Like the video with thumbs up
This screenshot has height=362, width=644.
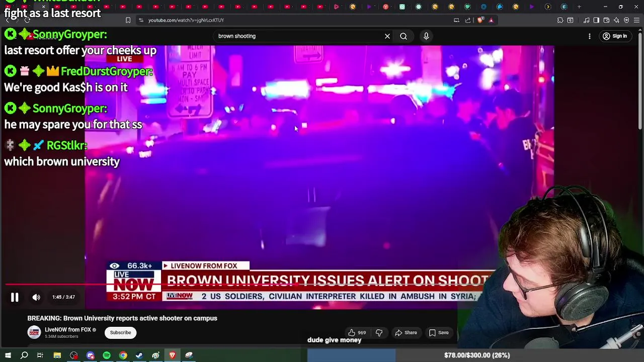point(357,332)
